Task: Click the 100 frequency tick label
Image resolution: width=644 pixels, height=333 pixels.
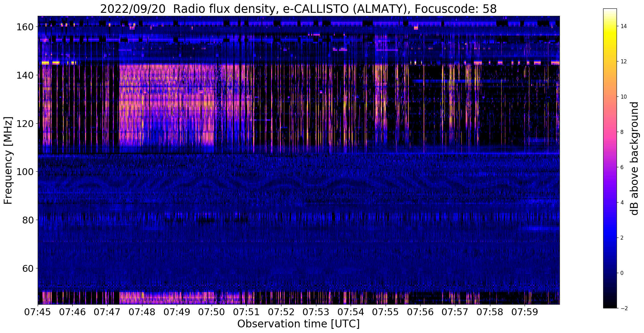Action: (25, 172)
